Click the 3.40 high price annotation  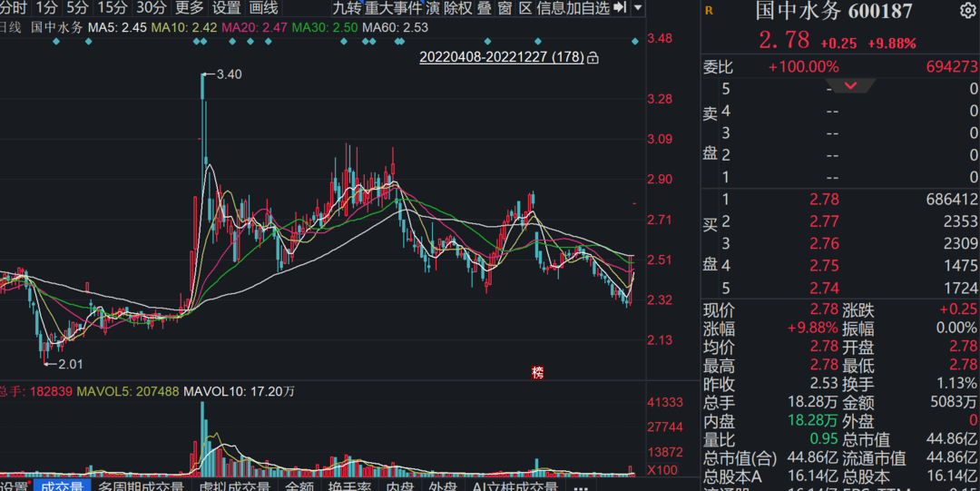point(229,74)
